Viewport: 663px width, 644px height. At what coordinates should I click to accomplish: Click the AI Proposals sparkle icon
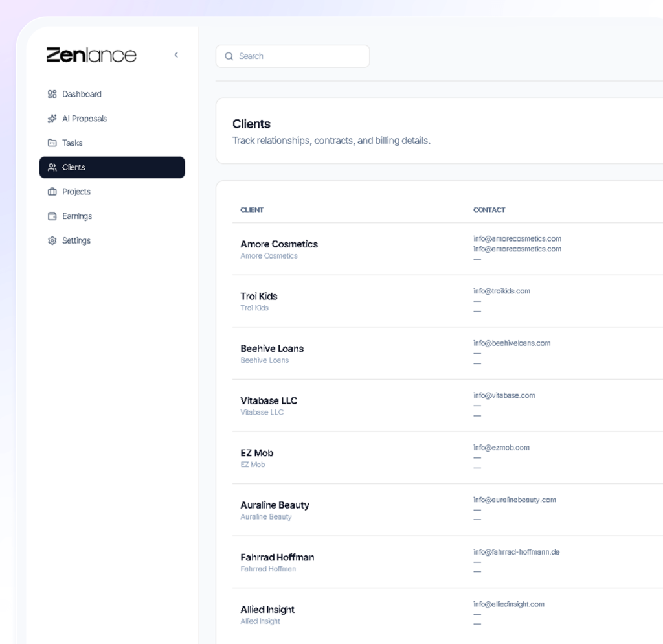click(x=52, y=119)
